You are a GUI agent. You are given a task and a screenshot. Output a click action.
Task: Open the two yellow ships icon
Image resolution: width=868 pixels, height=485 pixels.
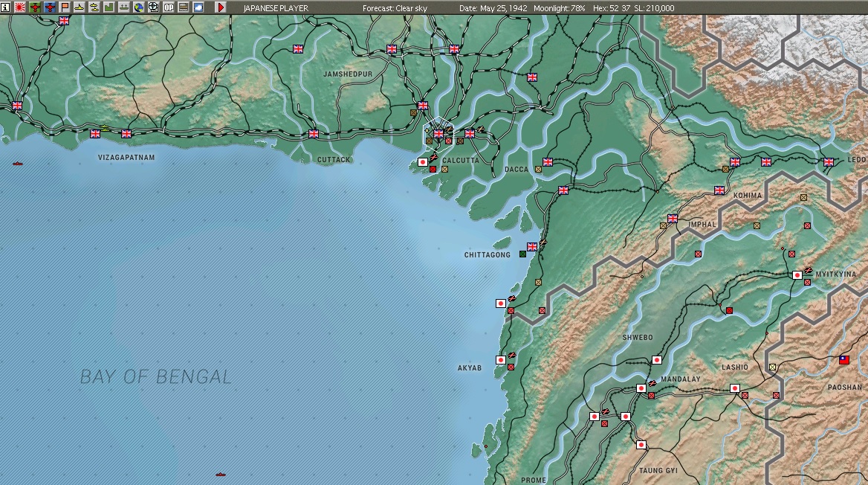pos(94,7)
